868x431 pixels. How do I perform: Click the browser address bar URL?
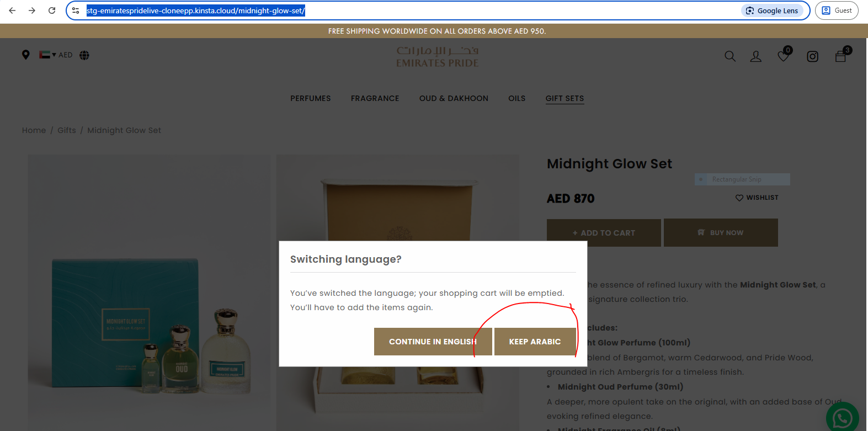pos(196,10)
